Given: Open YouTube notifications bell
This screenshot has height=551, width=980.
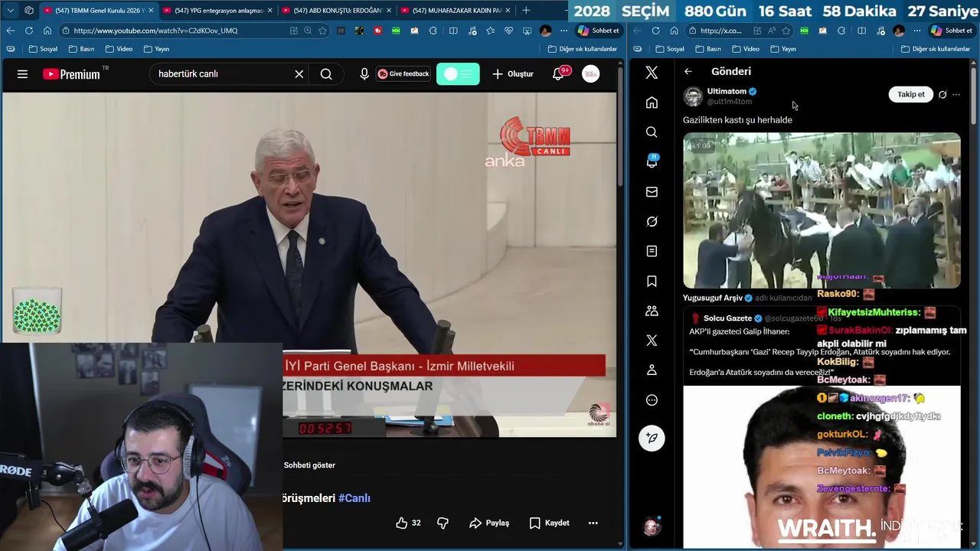Looking at the screenshot, I should (x=559, y=74).
